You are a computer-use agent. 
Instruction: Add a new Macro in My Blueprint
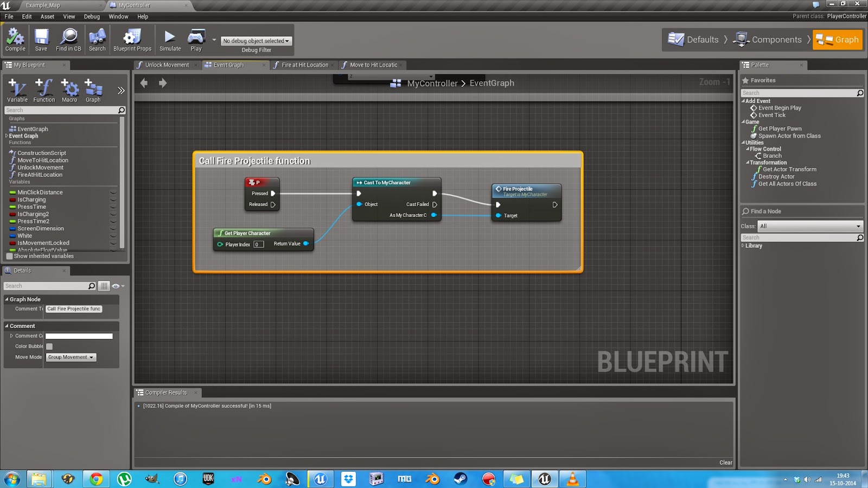coord(69,89)
